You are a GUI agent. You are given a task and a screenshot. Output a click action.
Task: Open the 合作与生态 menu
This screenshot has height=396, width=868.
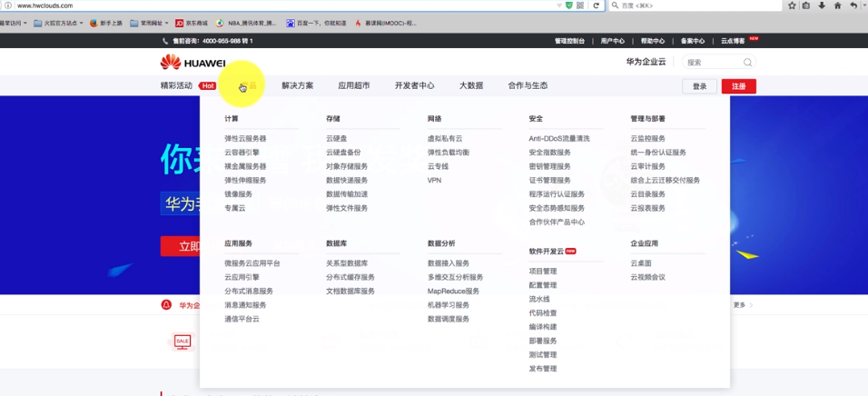click(x=528, y=86)
